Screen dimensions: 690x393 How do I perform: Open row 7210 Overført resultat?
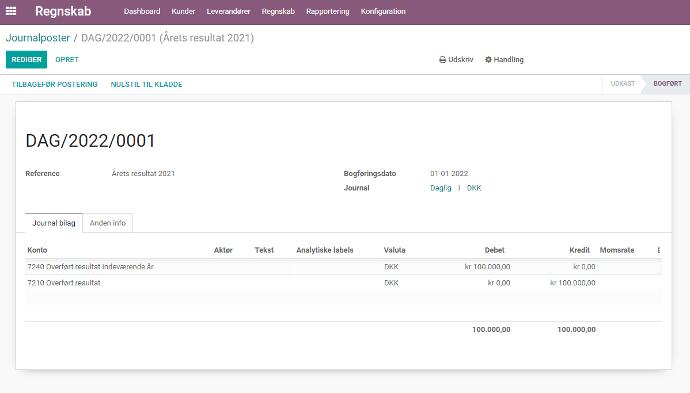point(343,283)
